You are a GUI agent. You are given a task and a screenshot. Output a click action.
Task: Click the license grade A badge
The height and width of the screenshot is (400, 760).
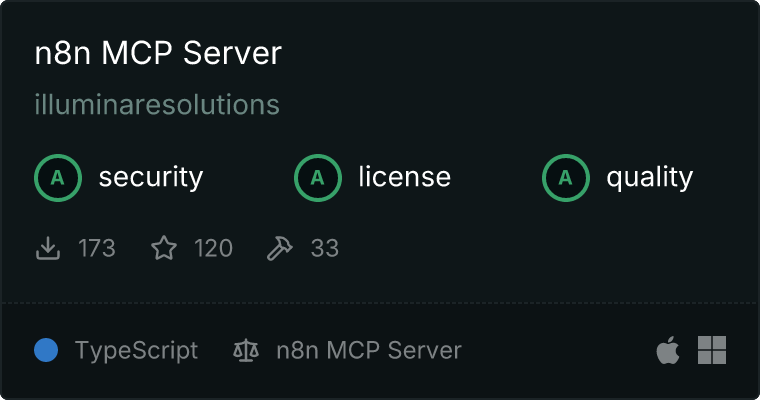click(x=318, y=178)
